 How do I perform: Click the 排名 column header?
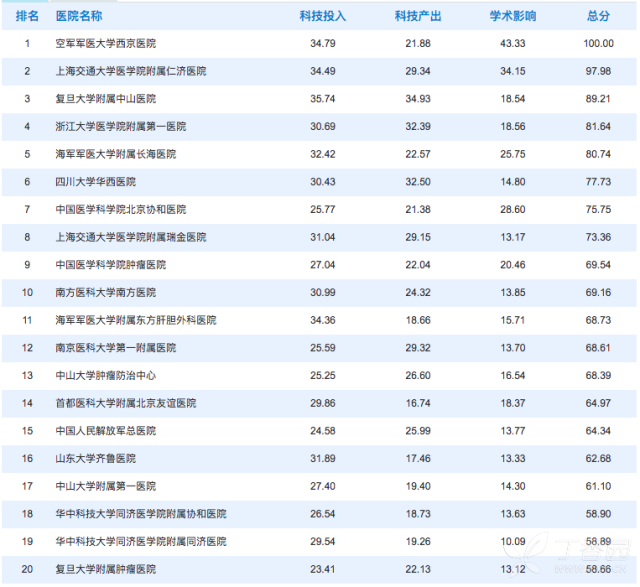27,16
